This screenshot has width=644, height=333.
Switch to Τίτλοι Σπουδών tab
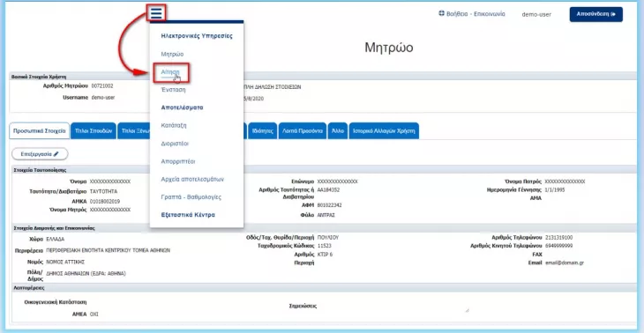click(x=94, y=131)
